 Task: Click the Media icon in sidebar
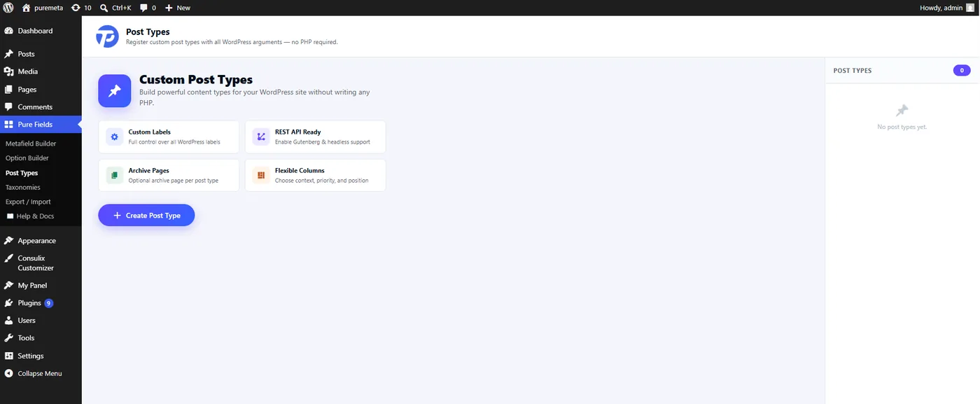click(8, 71)
